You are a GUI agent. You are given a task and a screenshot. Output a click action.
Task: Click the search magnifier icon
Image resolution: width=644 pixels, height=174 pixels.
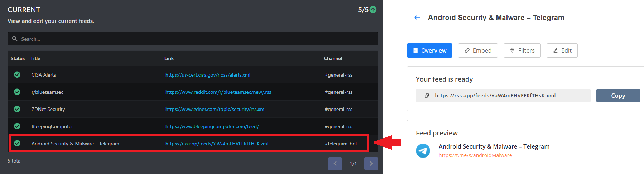tap(15, 39)
